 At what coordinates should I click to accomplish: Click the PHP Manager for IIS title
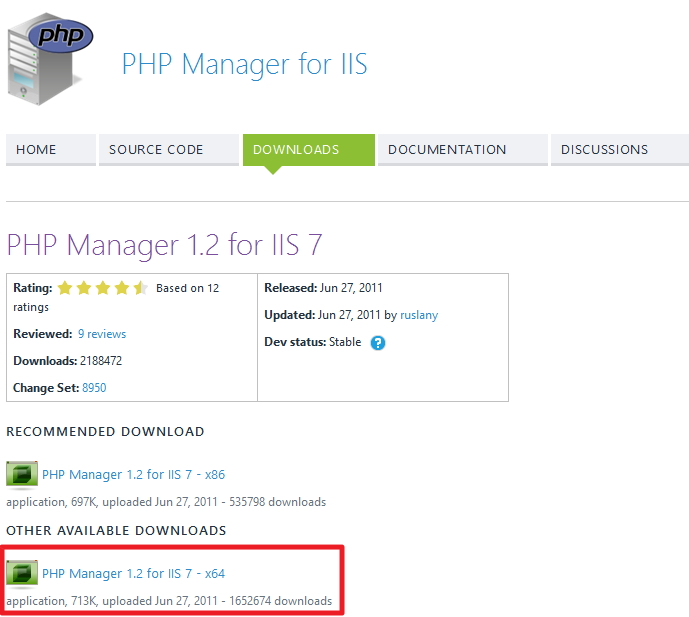[x=244, y=64]
